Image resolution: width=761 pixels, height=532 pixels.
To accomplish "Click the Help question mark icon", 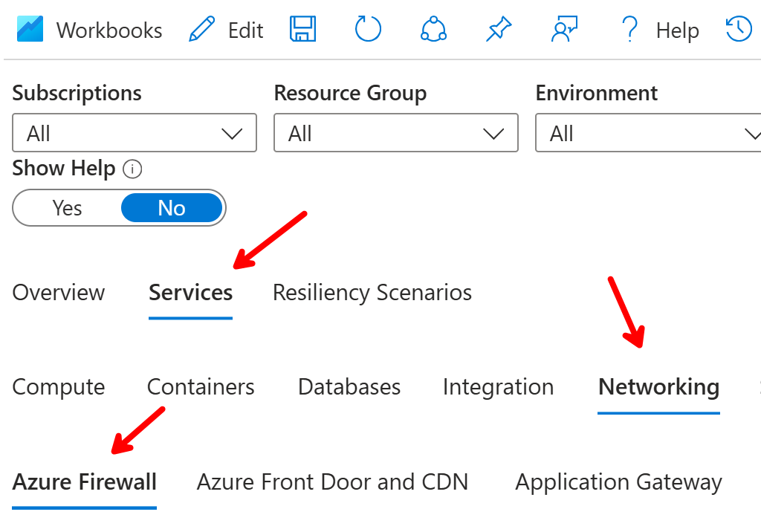I will pyautogui.click(x=630, y=29).
